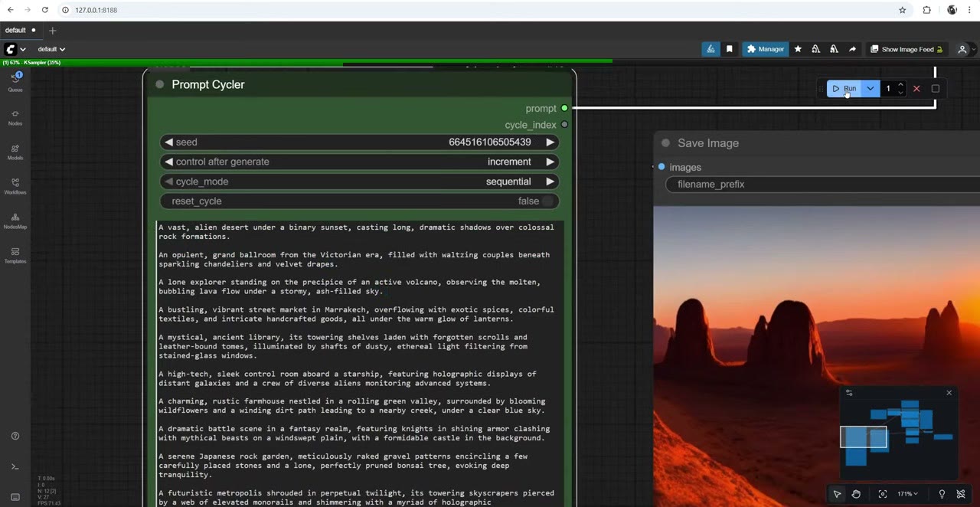
Task: Click the Run toolbar drag handle
Action: [821, 89]
